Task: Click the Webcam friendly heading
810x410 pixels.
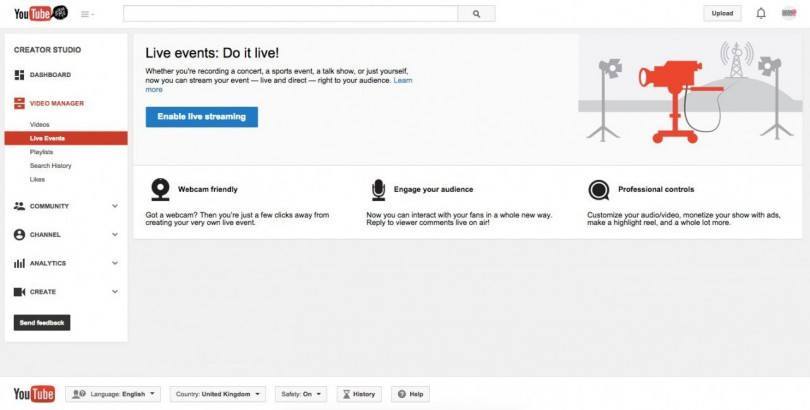Action: (208, 190)
